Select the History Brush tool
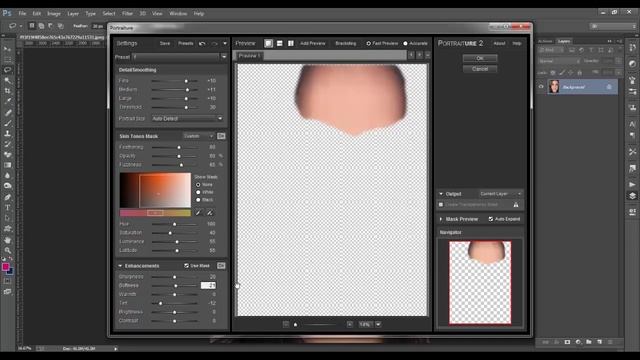The height and width of the screenshot is (360, 640). (7, 144)
